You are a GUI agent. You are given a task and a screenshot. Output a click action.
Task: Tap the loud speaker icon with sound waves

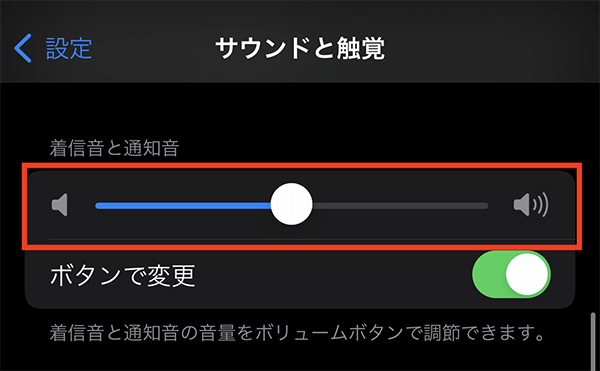531,205
